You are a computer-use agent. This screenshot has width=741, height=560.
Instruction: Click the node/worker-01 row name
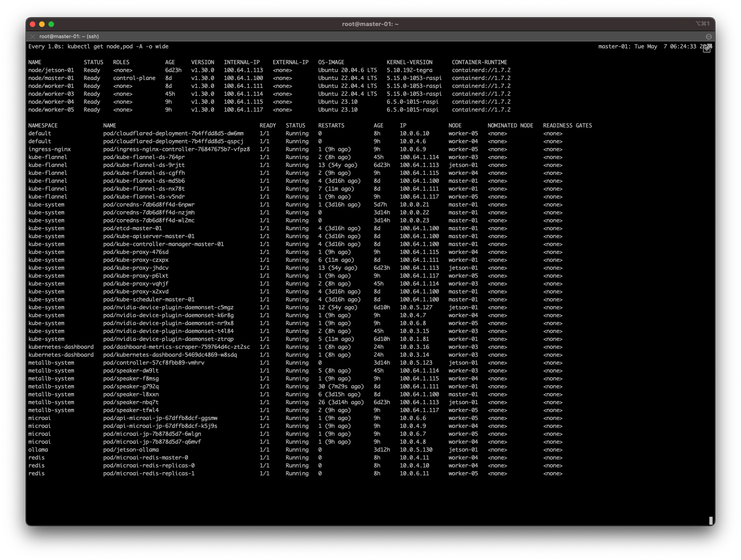click(x=51, y=86)
